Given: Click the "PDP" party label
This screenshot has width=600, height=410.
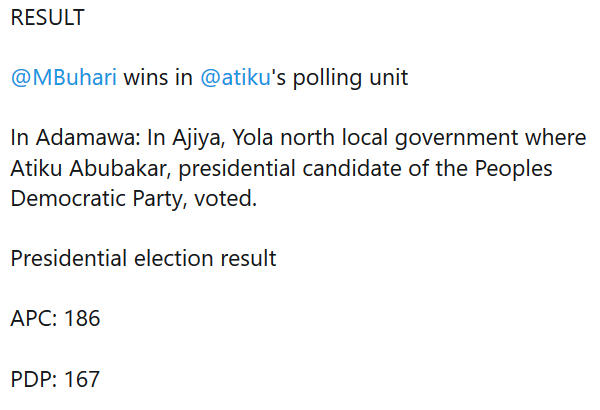Looking at the screenshot, I should coord(32,380).
